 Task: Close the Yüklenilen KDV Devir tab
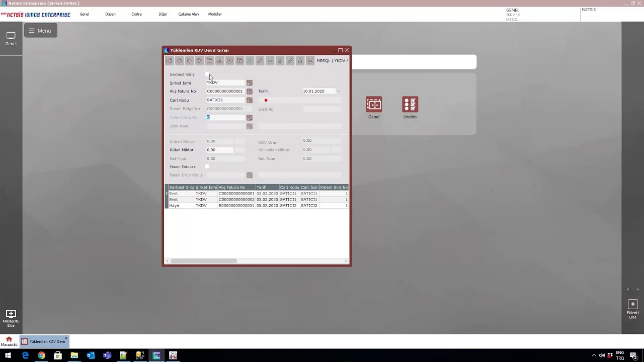click(66, 338)
